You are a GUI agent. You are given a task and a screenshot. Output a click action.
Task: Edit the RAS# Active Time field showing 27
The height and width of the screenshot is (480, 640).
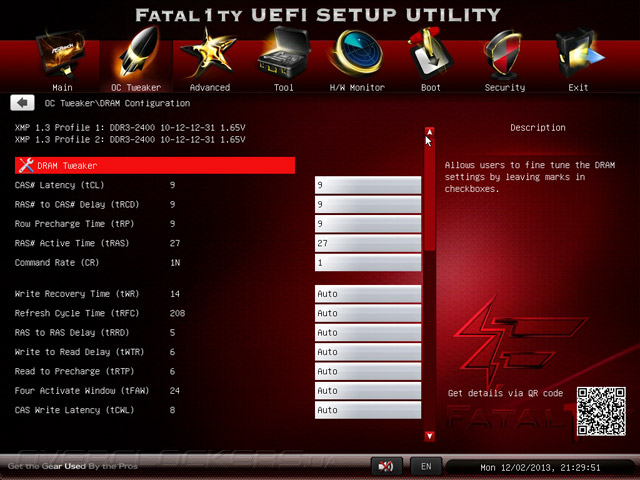[x=368, y=243]
